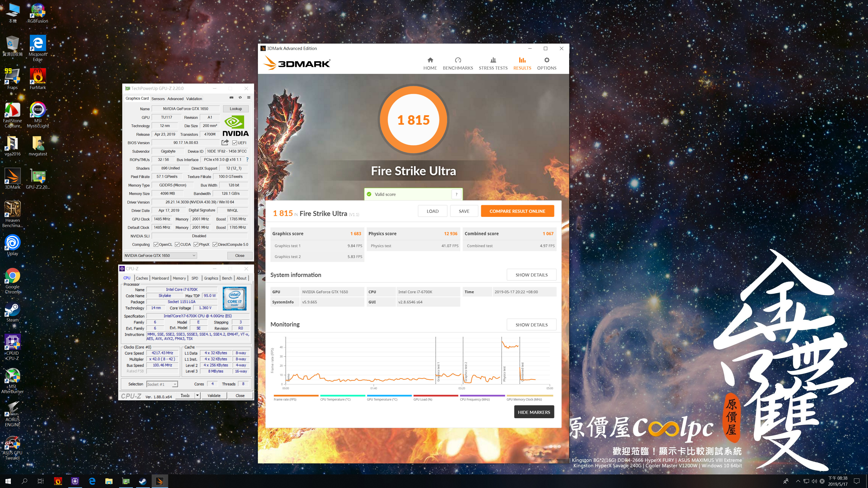Open 3DMark OPTIONS gear
868x488 pixels.
click(x=547, y=63)
